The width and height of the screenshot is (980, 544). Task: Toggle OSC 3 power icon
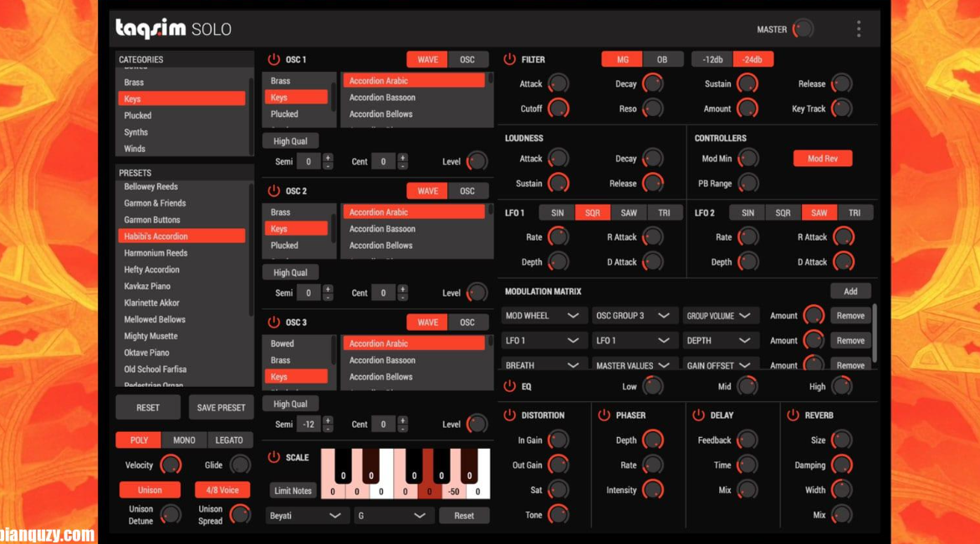coord(273,323)
